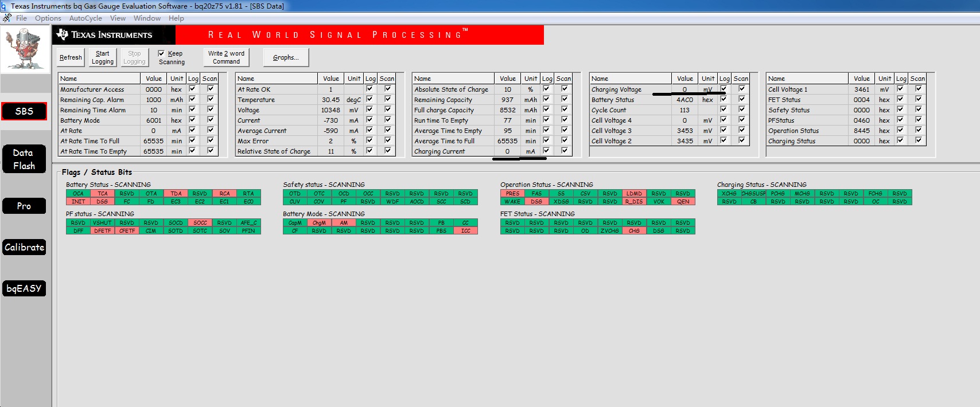980x407 pixels.
Task: Click the FCHG flag in Charging Status
Action: coord(876,194)
